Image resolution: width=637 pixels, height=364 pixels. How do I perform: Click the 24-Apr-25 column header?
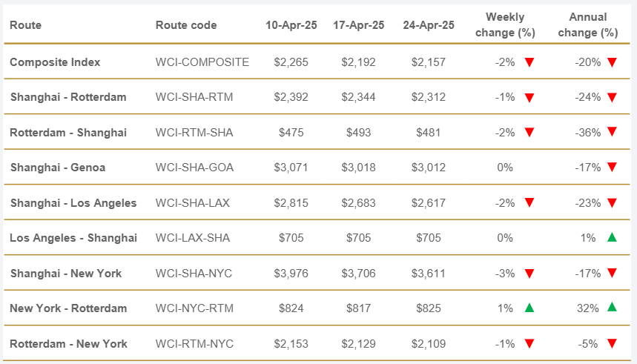(x=429, y=25)
